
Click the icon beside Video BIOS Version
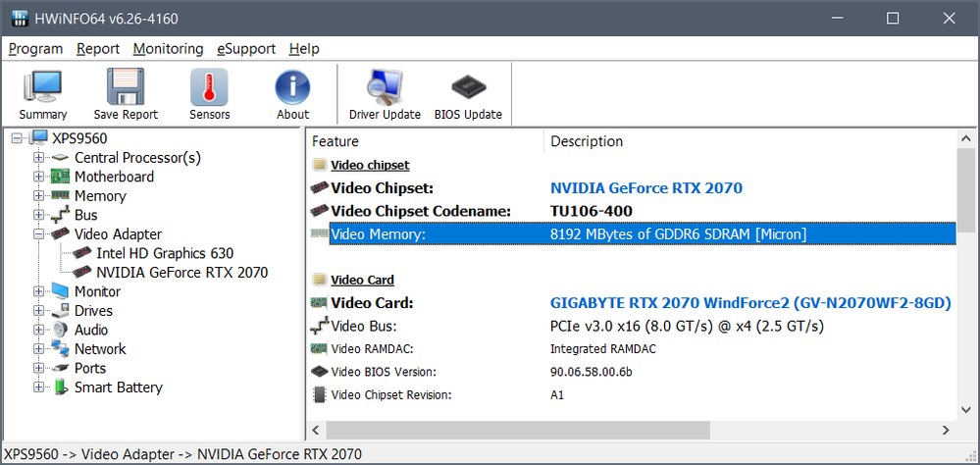pos(320,372)
